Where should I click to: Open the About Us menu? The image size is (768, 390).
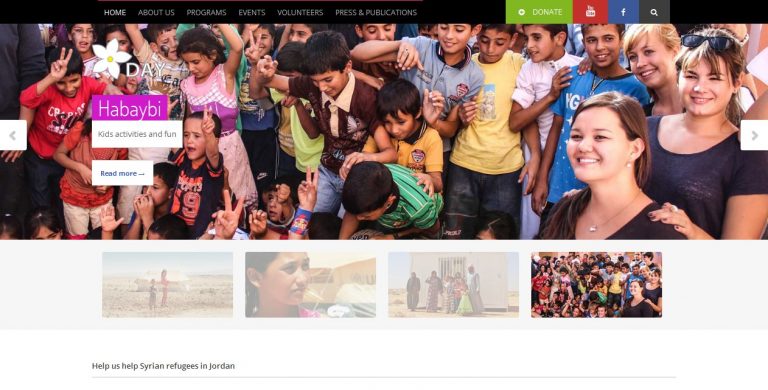coord(156,12)
